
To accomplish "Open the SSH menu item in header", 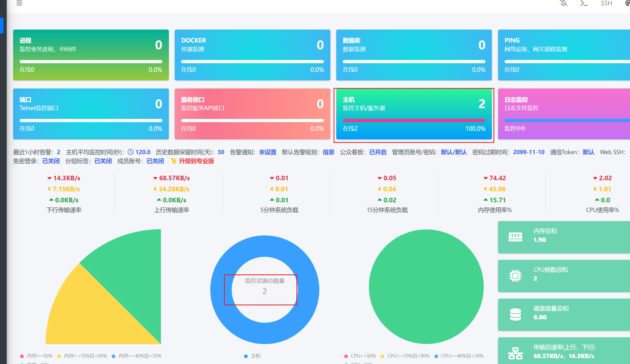I will pos(606,3).
